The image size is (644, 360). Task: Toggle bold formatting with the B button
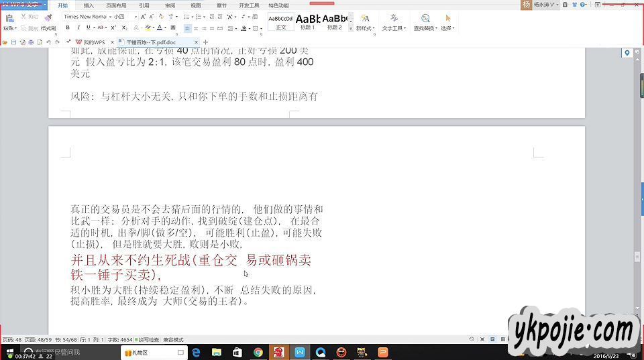(x=68, y=28)
